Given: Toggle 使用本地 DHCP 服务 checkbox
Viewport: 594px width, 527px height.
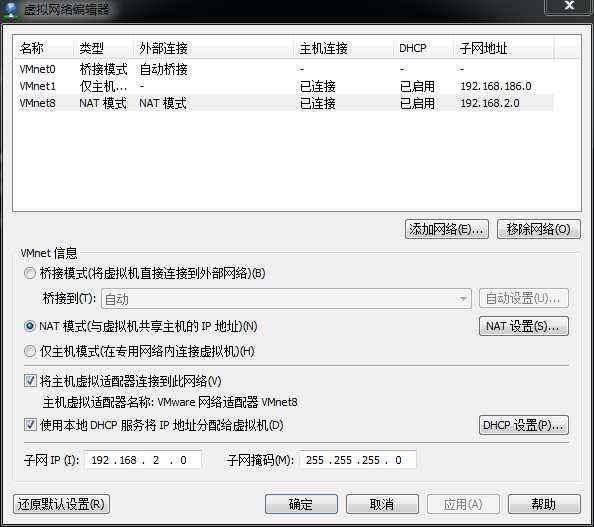Looking at the screenshot, I should coord(30,424).
